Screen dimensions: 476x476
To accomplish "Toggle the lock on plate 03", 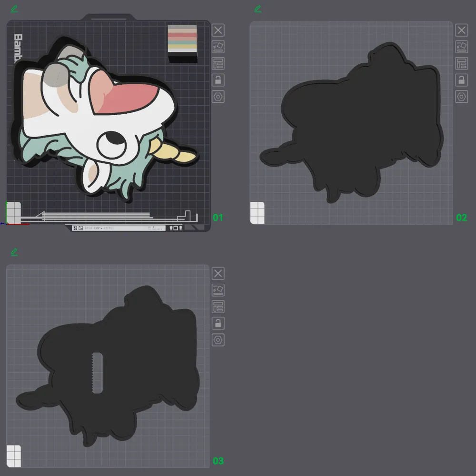I will (x=218, y=324).
